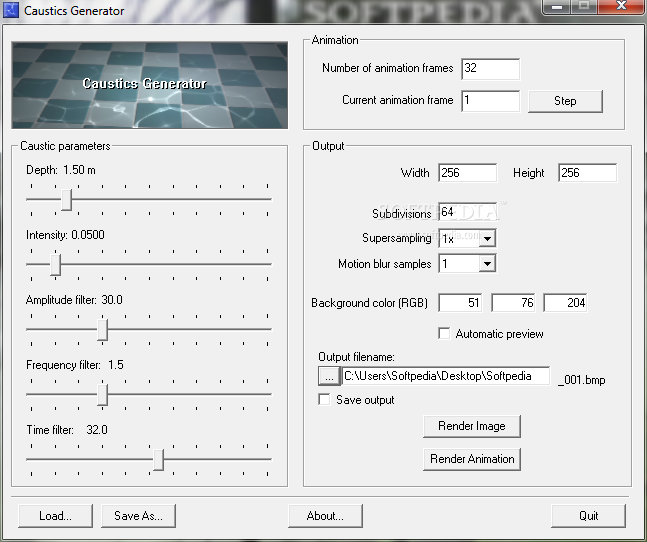The image size is (647, 542).
Task: Click the Depth: 1.50 m label
Action: (61, 170)
